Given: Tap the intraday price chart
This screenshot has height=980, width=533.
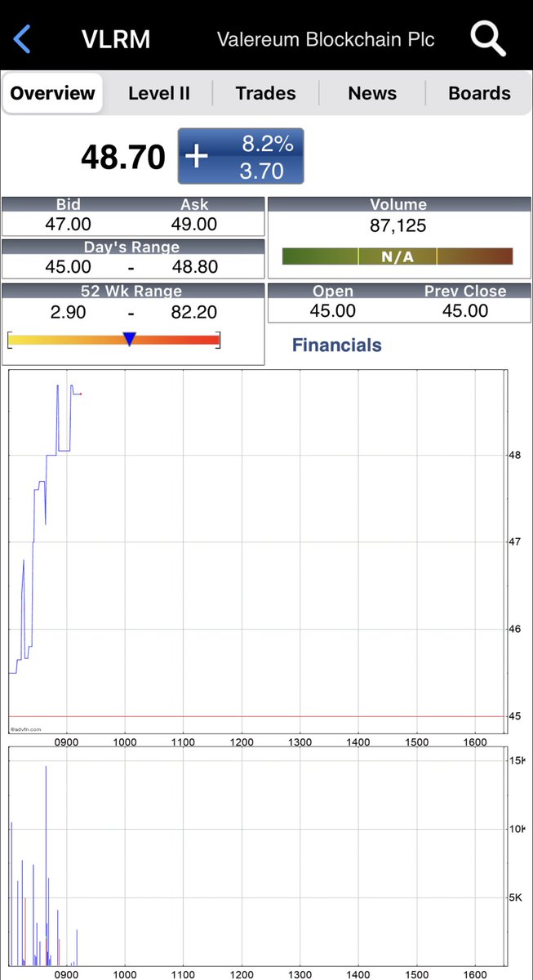Looking at the screenshot, I should click(258, 552).
